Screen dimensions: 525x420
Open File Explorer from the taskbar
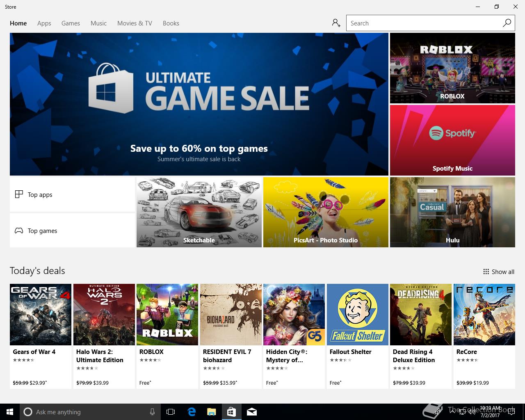tap(211, 412)
